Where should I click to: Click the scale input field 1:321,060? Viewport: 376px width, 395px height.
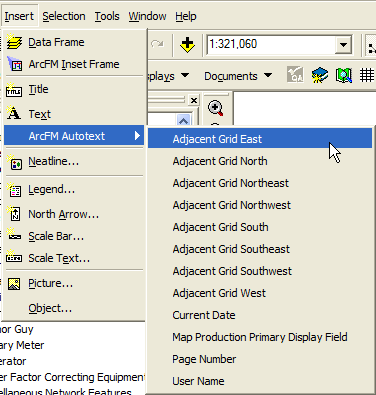[x=271, y=44]
